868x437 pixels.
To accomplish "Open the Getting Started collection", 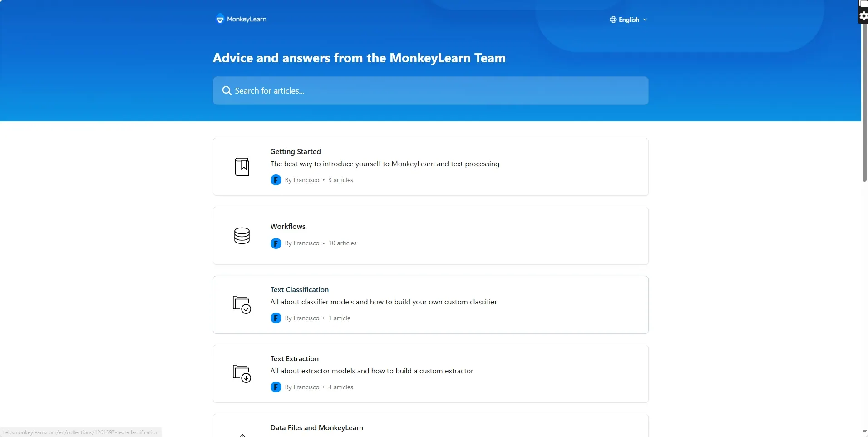I will coord(296,151).
